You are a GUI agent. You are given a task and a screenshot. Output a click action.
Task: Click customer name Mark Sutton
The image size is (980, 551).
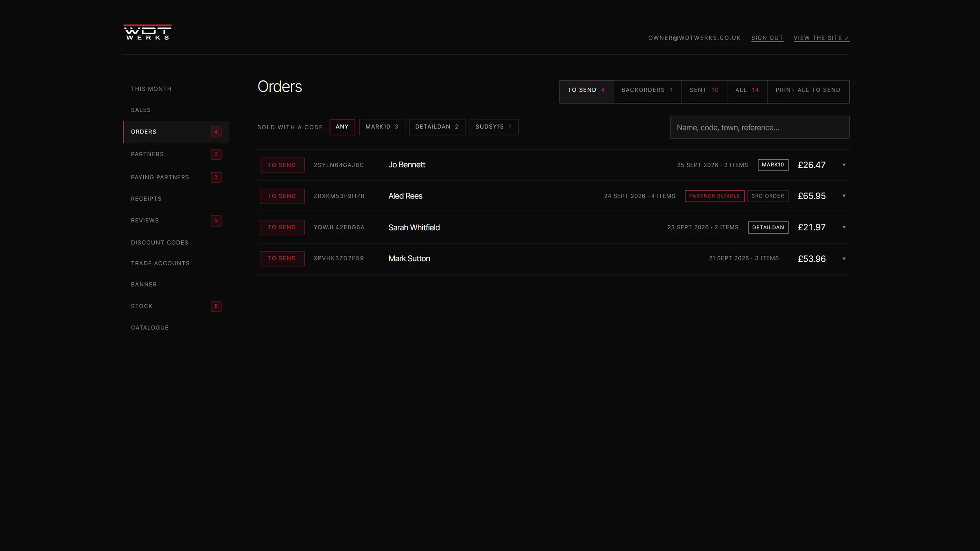[409, 259]
